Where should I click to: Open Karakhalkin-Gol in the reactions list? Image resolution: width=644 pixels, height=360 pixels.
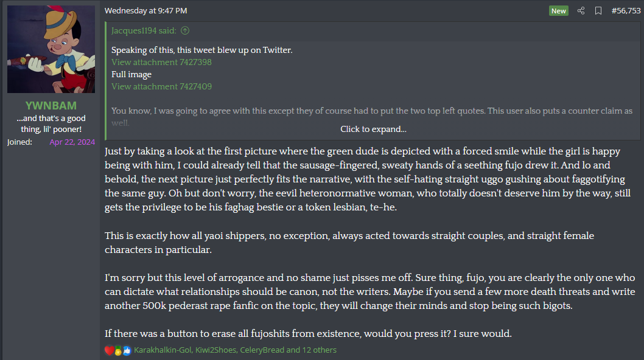[x=162, y=350]
